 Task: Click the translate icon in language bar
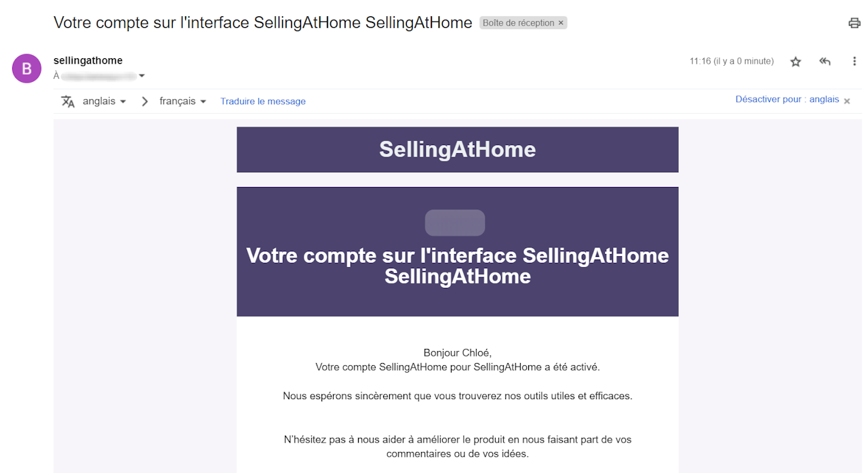pyautogui.click(x=68, y=102)
